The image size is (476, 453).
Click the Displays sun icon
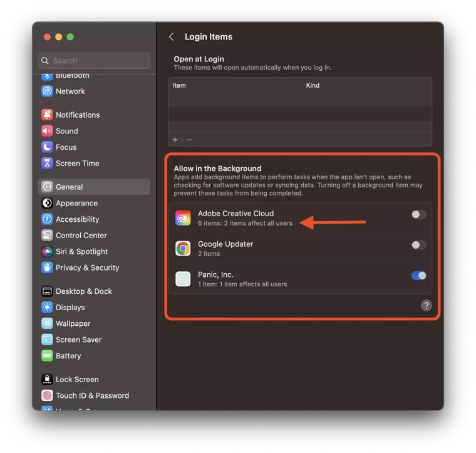[47, 307]
